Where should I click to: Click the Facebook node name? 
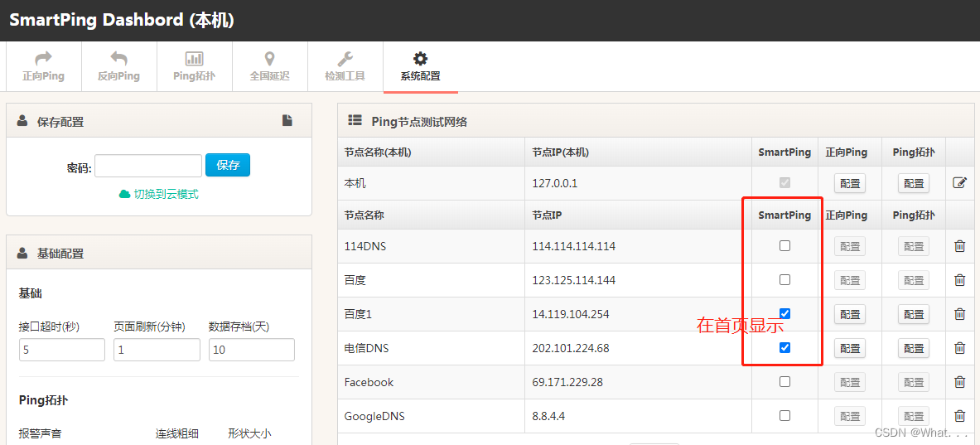[x=369, y=382]
